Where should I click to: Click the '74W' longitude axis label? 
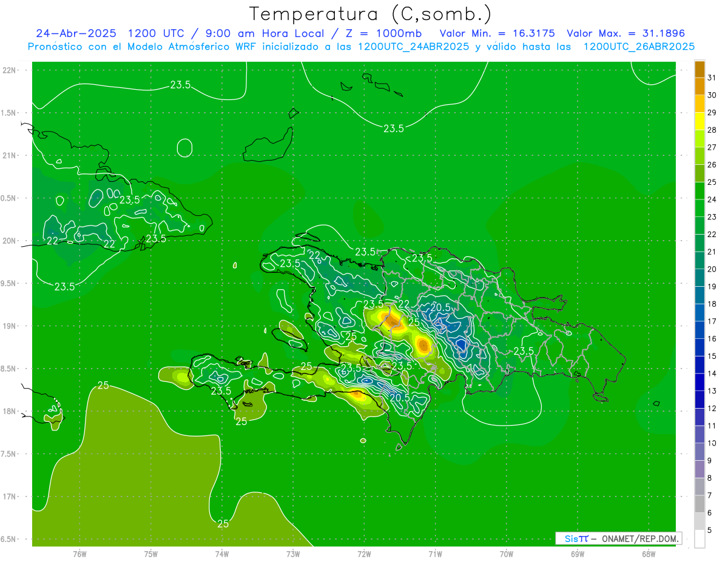[222, 553]
